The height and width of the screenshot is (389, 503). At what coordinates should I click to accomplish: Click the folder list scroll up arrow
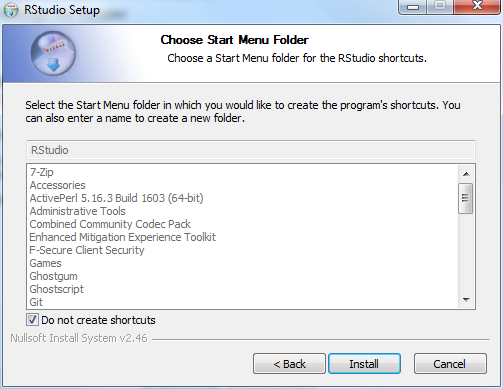coord(466,174)
